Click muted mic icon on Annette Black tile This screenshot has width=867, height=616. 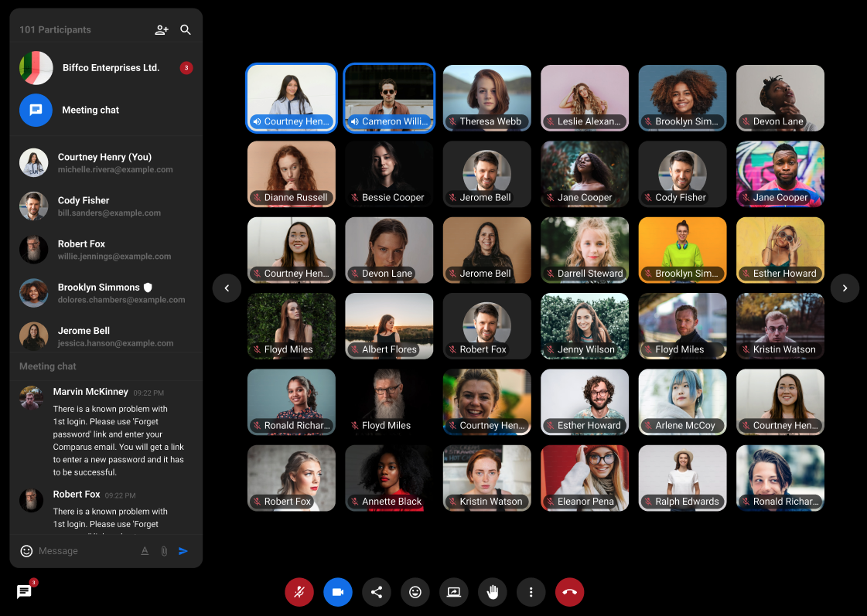(354, 502)
